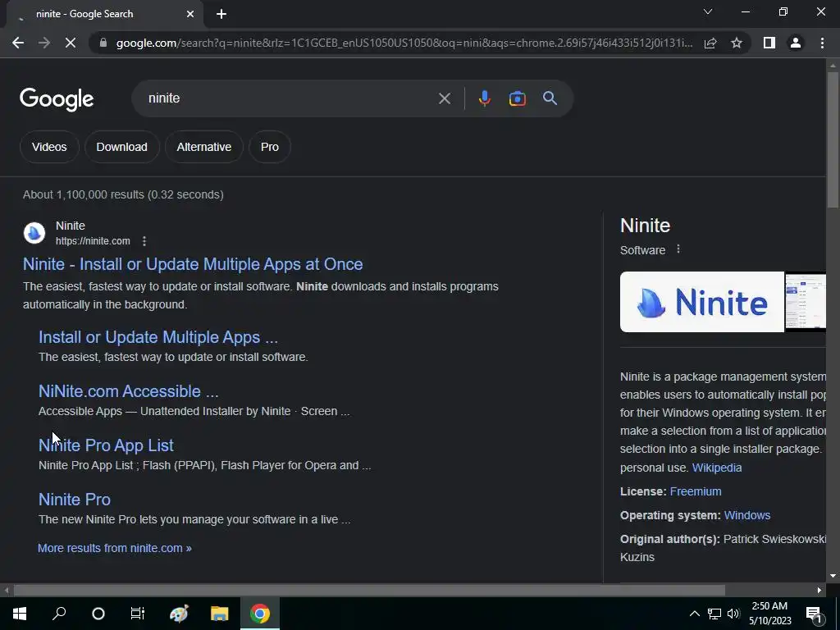
Task: Click the vertical page scrollbar
Action: click(x=833, y=139)
